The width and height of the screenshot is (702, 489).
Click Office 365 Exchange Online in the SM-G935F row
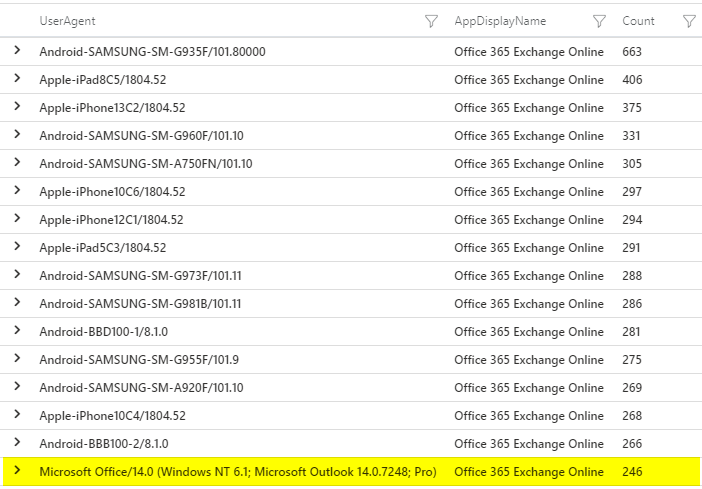pos(529,52)
